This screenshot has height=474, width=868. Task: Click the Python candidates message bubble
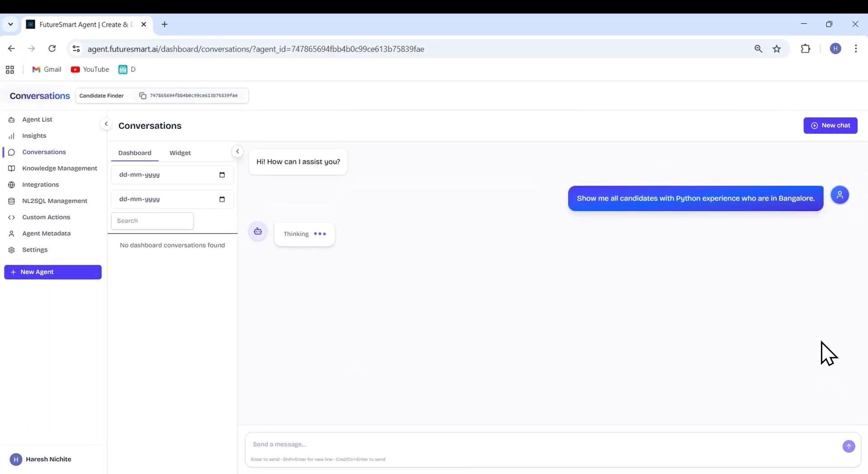[x=696, y=198]
